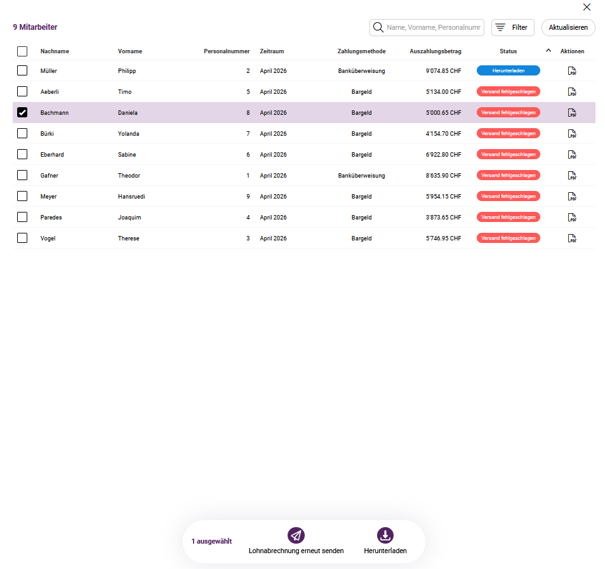Click Versand fehlgeschlagen badge for Gafner
This screenshot has height=569, width=605.
(x=508, y=175)
